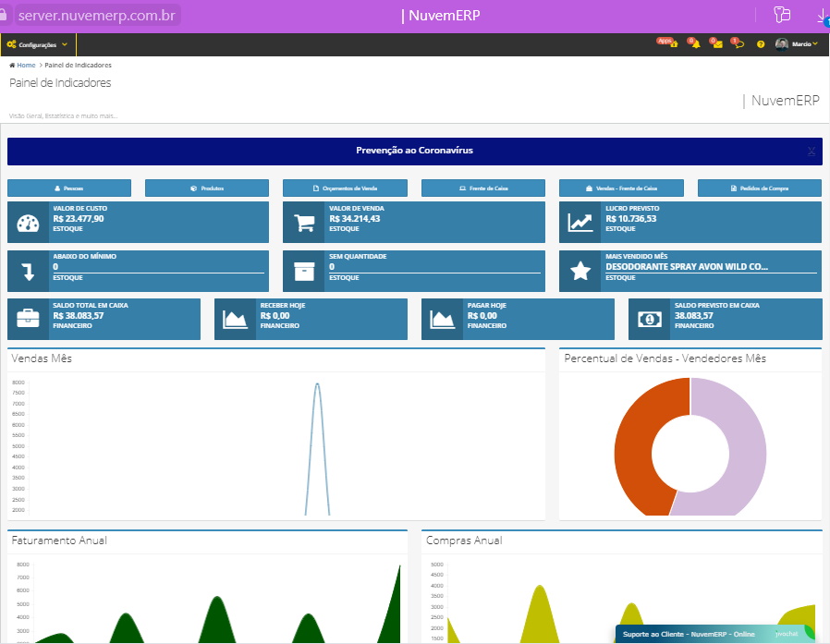Click the Saldo Previsto em Caixa money icon
Viewport: 830px width, 644px height.
[650, 320]
